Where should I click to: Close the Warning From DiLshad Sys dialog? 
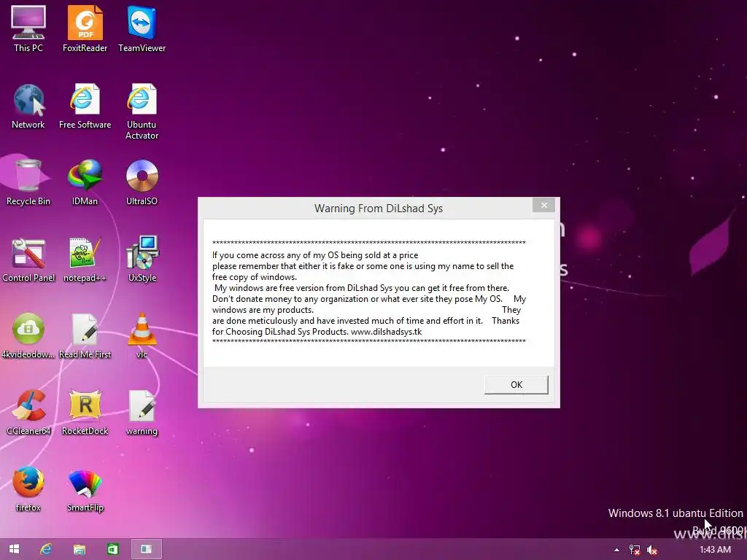click(543, 205)
